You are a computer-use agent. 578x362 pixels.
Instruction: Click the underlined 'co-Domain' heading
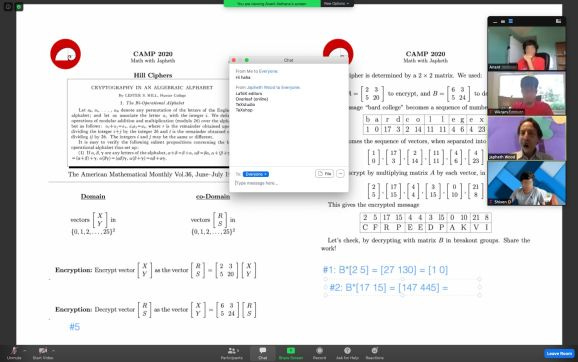(213, 196)
